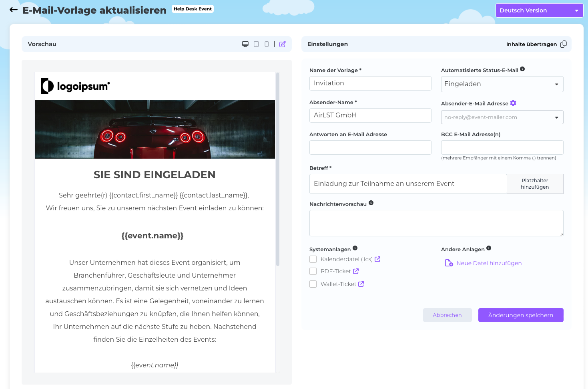588x389 pixels.
Task: Show info icon for Nachrichtenvorschau
Action: click(371, 203)
